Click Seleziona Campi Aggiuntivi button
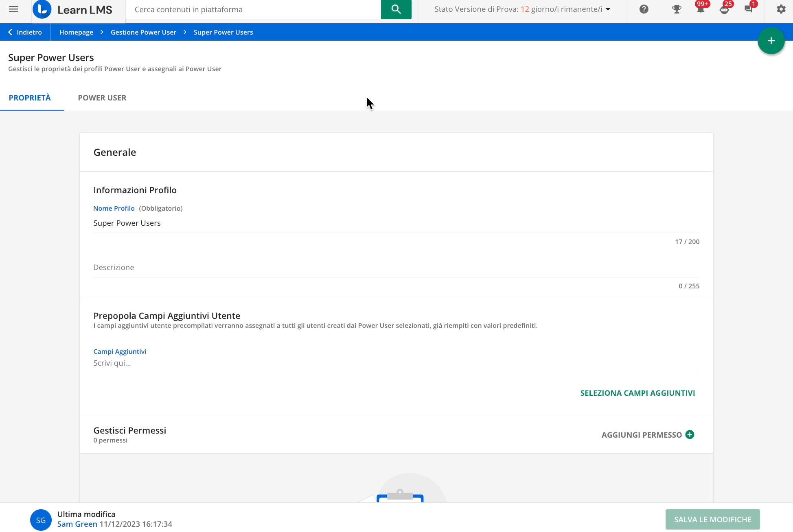The width and height of the screenshot is (793, 532). click(x=637, y=393)
